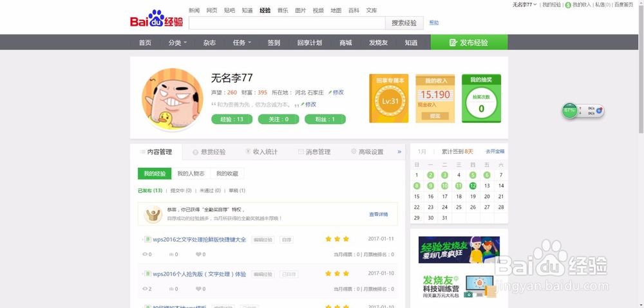Open 杂志 in the navigation bar

coord(209,42)
